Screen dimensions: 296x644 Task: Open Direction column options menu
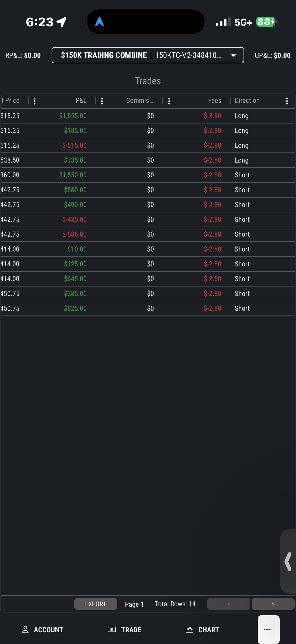(287, 101)
